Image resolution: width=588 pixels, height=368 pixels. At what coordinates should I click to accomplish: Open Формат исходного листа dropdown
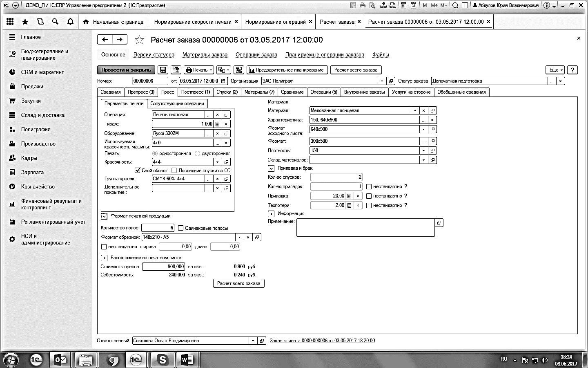pyautogui.click(x=423, y=129)
